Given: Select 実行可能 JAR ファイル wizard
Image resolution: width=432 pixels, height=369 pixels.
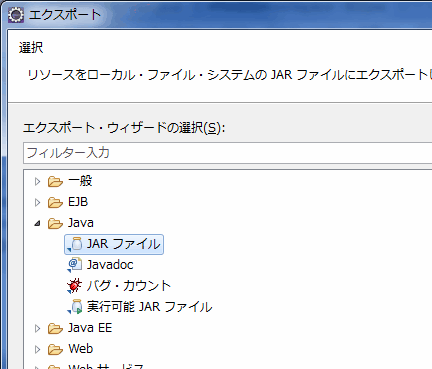Looking at the screenshot, I should tap(149, 307).
